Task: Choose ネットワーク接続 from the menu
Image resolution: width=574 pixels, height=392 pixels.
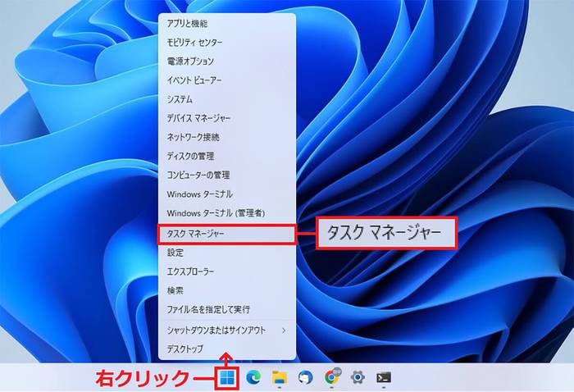Action: click(227, 137)
